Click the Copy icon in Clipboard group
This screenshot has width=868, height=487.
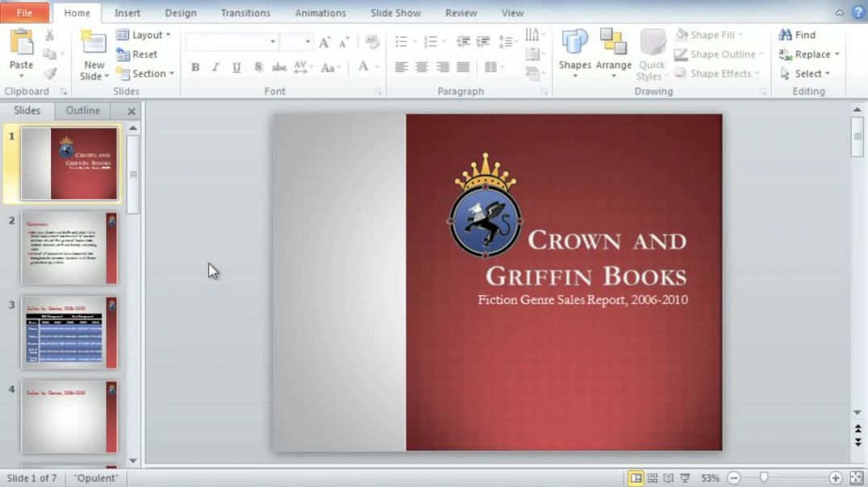[49, 54]
